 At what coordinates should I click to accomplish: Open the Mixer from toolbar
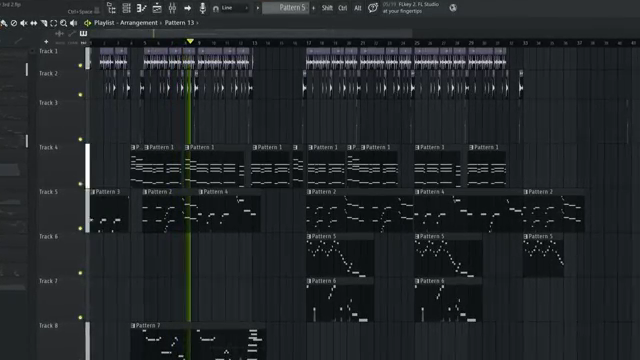[x=172, y=8]
